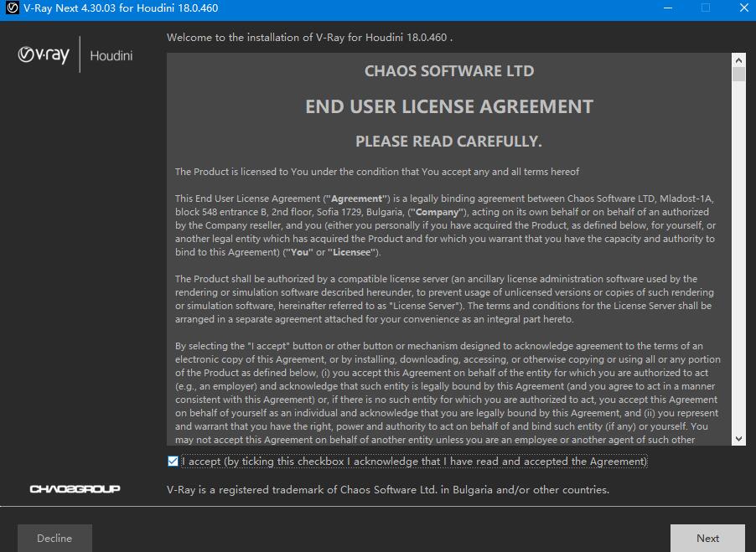
Task: Click the bold "Agreement" term in the license
Action: [x=357, y=199]
